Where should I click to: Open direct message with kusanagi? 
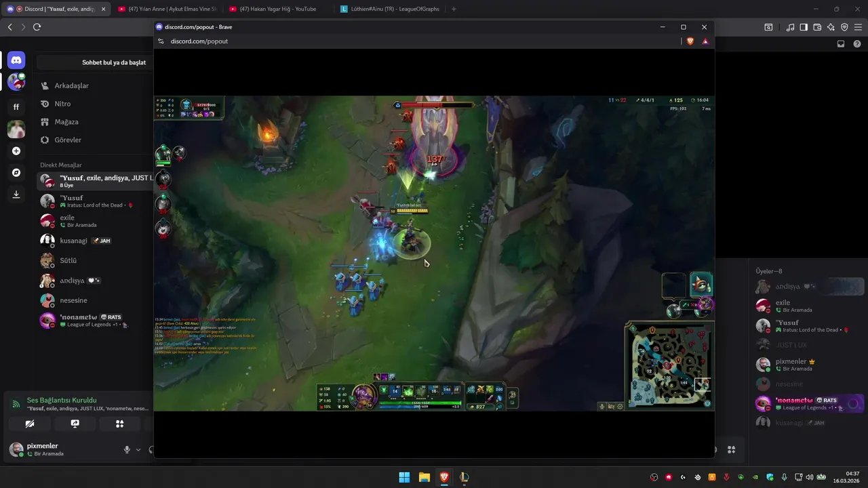coord(95,241)
